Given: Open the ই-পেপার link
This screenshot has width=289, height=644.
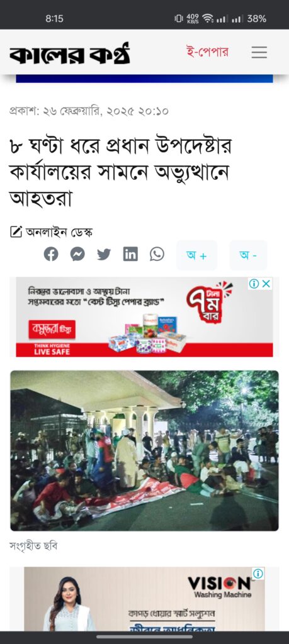Looking at the screenshot, I should point(207,53).
